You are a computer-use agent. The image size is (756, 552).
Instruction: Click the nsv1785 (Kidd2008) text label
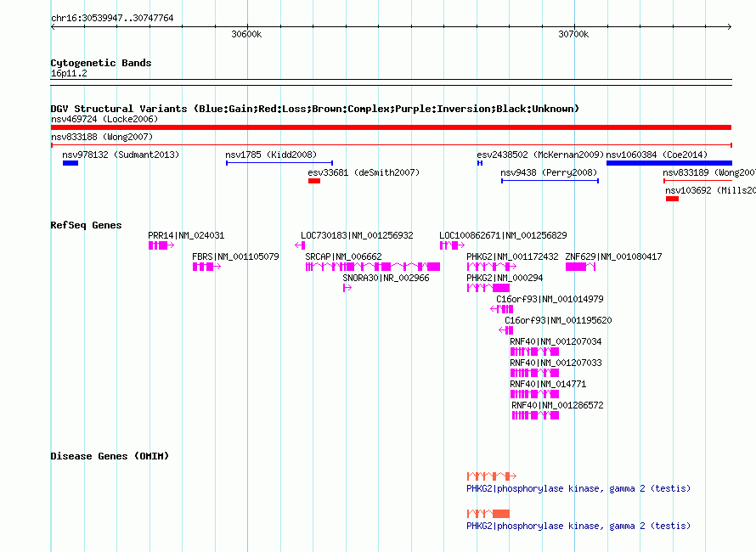[271, 155]
